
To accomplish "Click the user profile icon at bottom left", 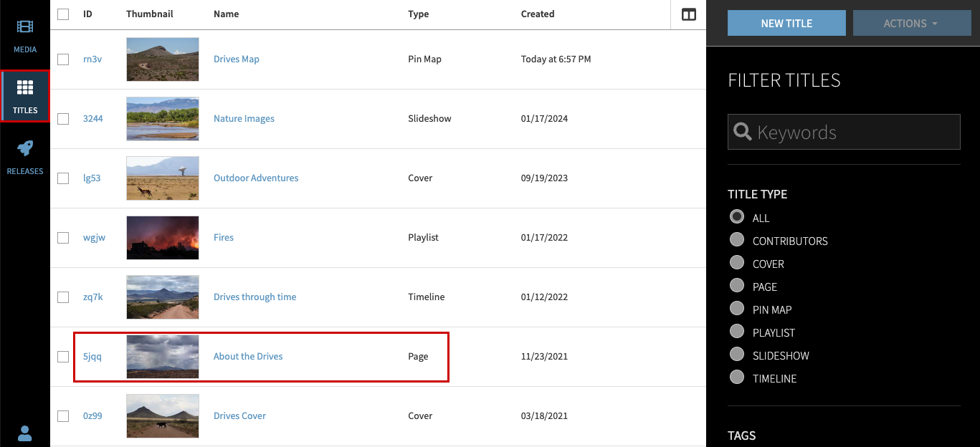I will [x=25, y=433].
